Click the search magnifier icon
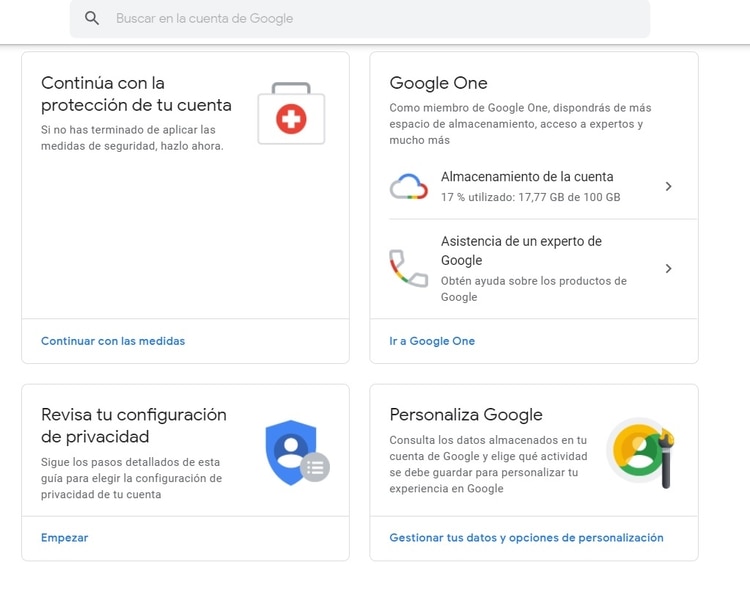750x598 pixels. pos(92,18)
